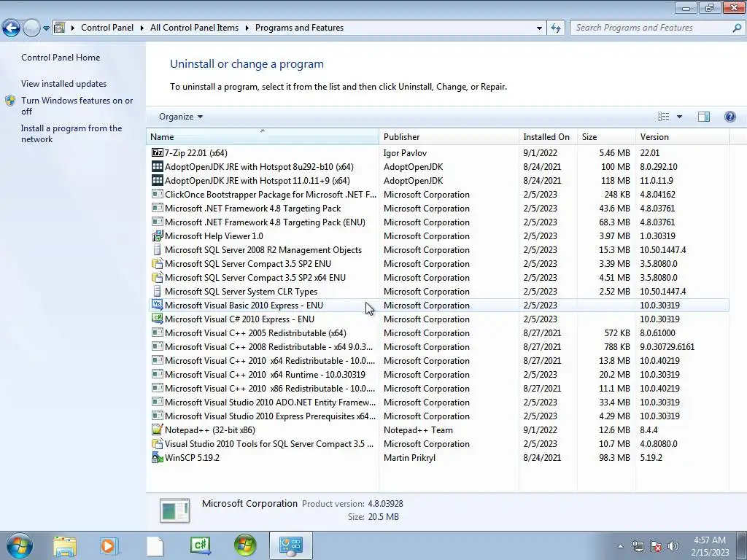Open the Organize dropdown menu
Viewport: 747px width, 560px height.
click(x=181, y=117)
